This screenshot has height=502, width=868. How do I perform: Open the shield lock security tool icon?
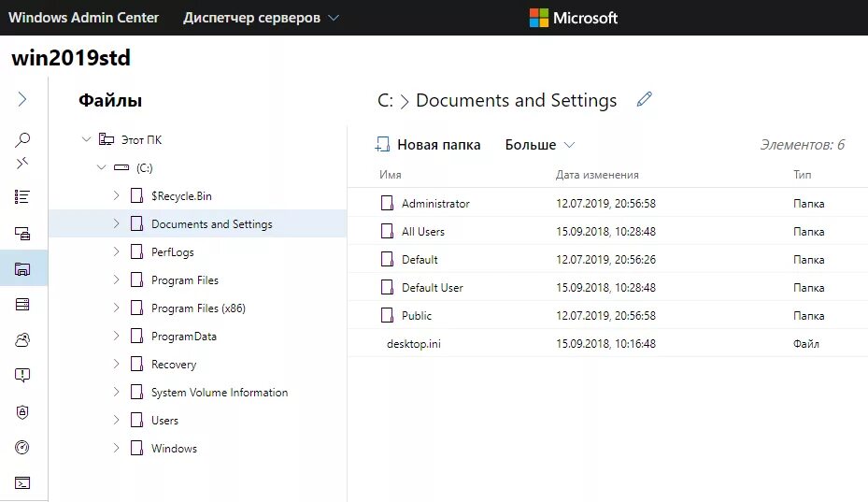(22, 411)
